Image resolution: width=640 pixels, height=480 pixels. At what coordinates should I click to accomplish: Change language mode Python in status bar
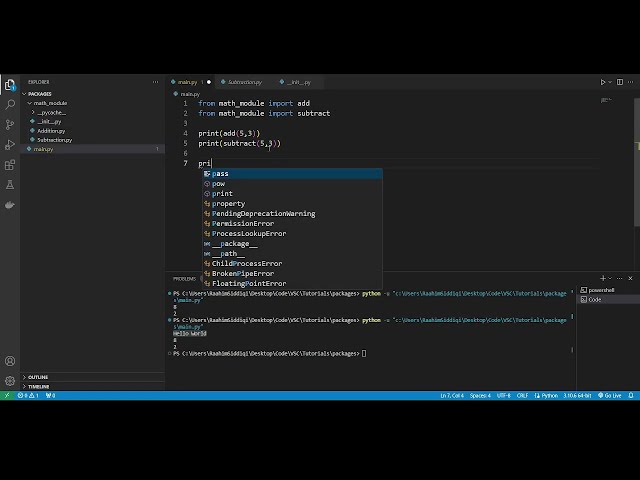[546, 396]
